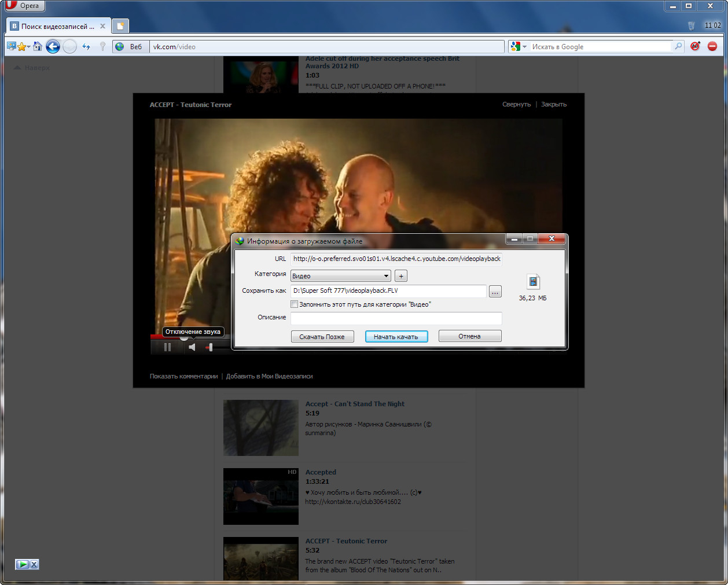This screenshot has width=728, height=585.
Task: Click the plus button to add category
Action: tap(401, 276)
